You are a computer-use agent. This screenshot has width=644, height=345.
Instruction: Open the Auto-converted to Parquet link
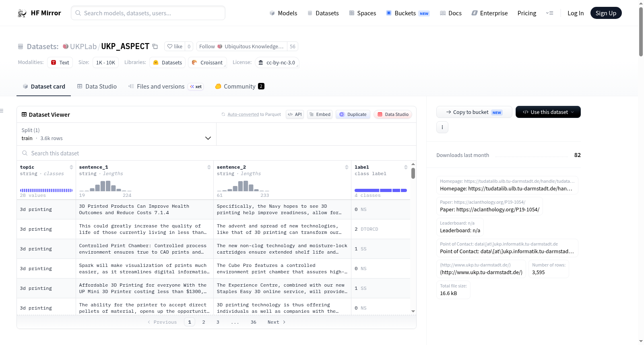click(x=243, y=115)
